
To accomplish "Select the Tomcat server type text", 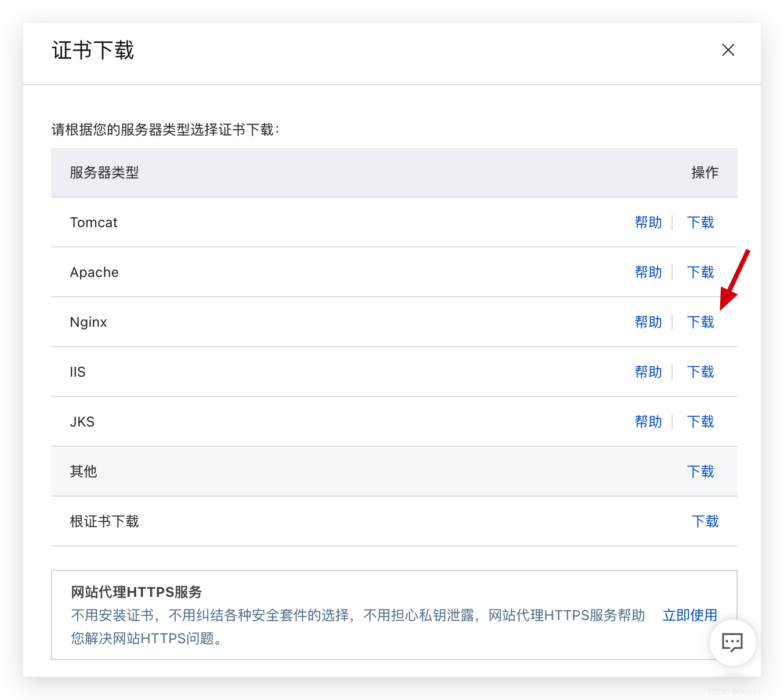I will (x=93, y=223).
